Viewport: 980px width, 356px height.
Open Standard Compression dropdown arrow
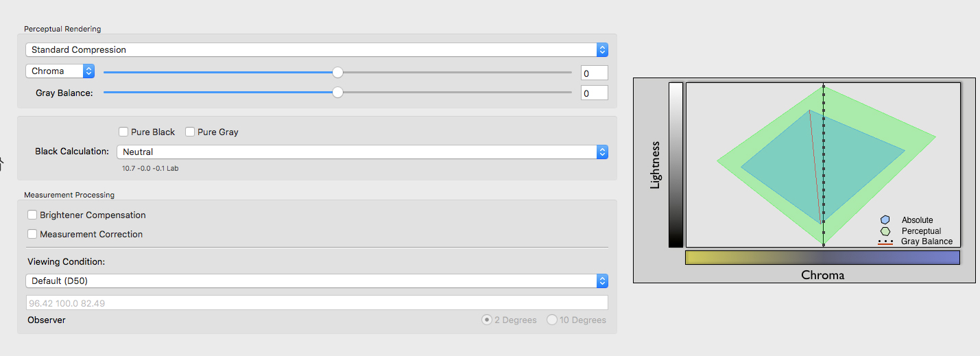click(602, 50)
